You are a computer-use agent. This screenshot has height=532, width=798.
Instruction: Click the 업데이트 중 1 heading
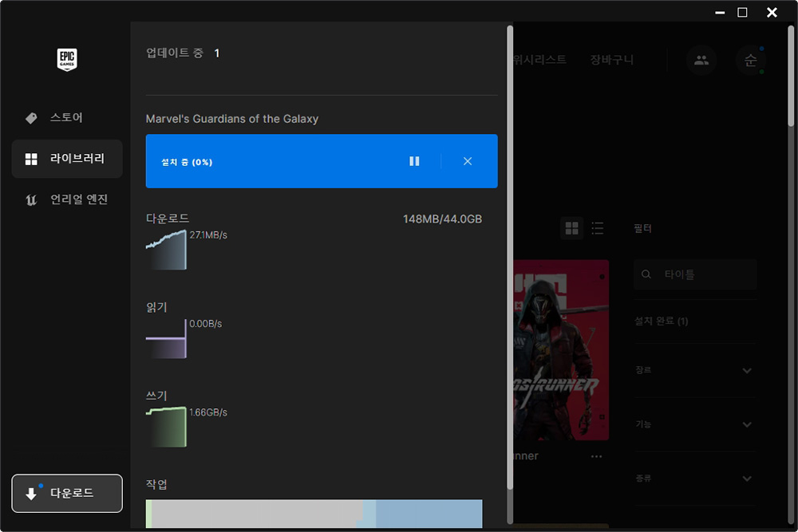tap(183, 53)
